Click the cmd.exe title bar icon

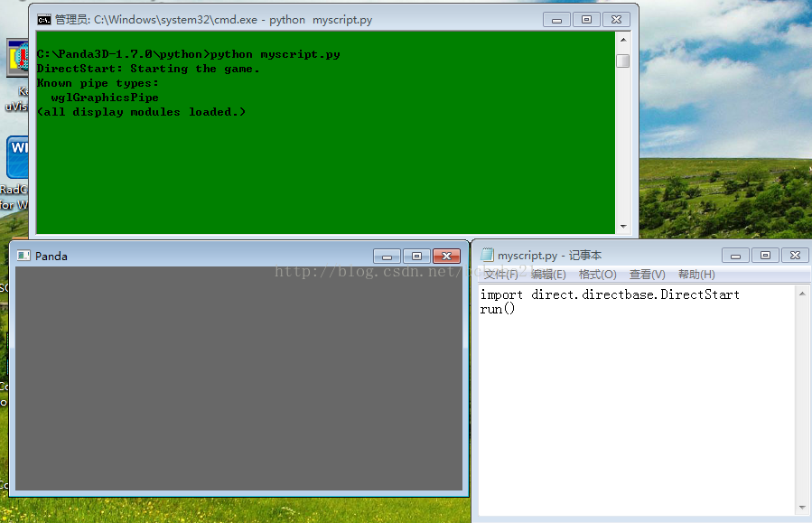coord(44,20)
